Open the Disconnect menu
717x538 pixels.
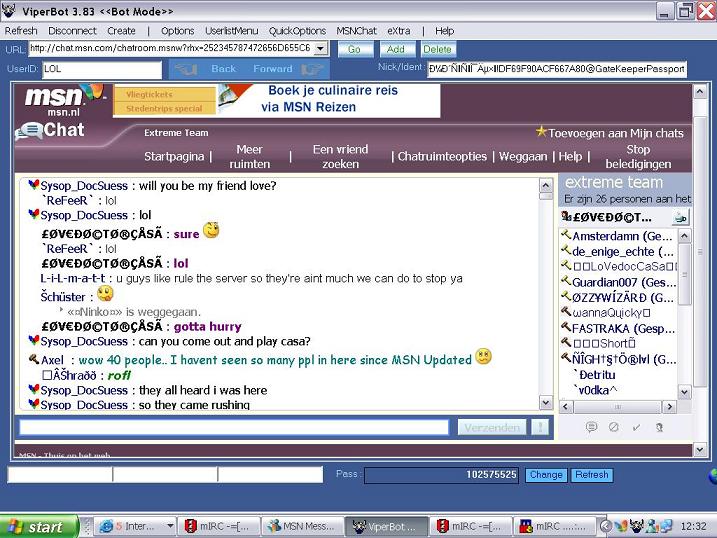[x=72, y=31]
